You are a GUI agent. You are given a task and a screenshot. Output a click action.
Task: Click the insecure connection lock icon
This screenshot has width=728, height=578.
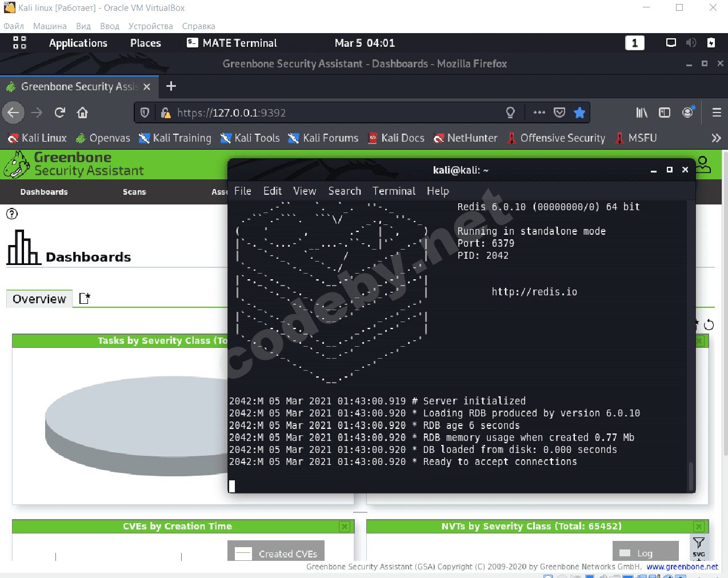(166, 113)
